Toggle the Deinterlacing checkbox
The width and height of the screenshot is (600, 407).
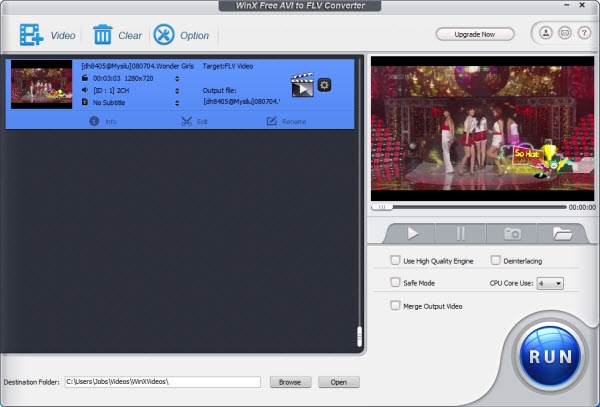(x=496, y=260)
